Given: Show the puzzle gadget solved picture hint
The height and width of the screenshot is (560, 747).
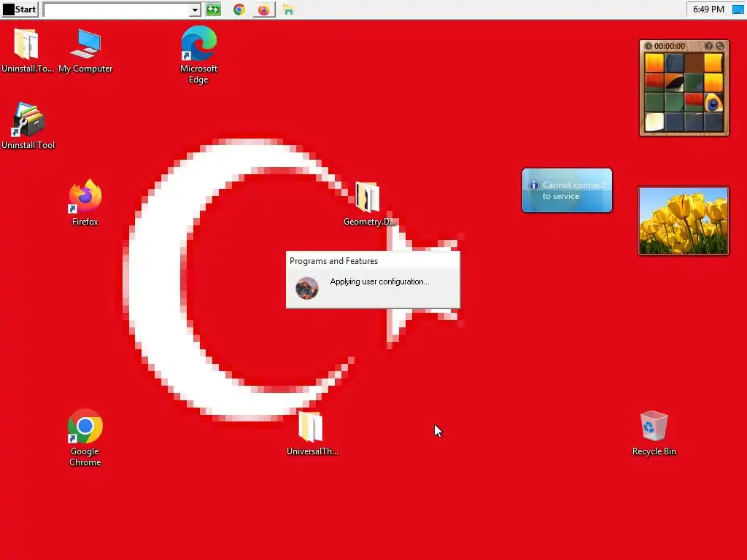Looking at the screenshot, I should click(x=709, y=46).
